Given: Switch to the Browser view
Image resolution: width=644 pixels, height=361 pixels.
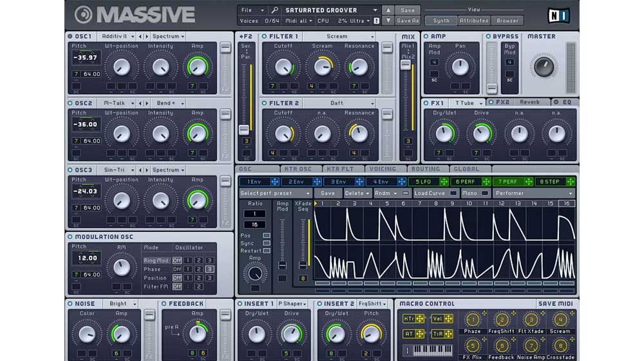Looking at the screenshot, I should tap(507, 20).
